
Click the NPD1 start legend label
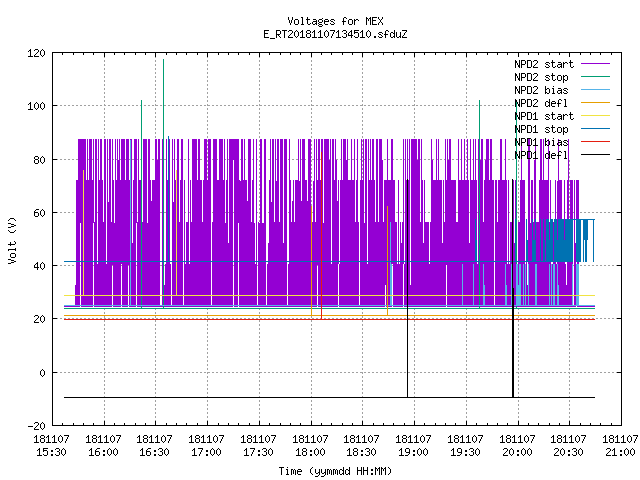click(x=544, y=116)
